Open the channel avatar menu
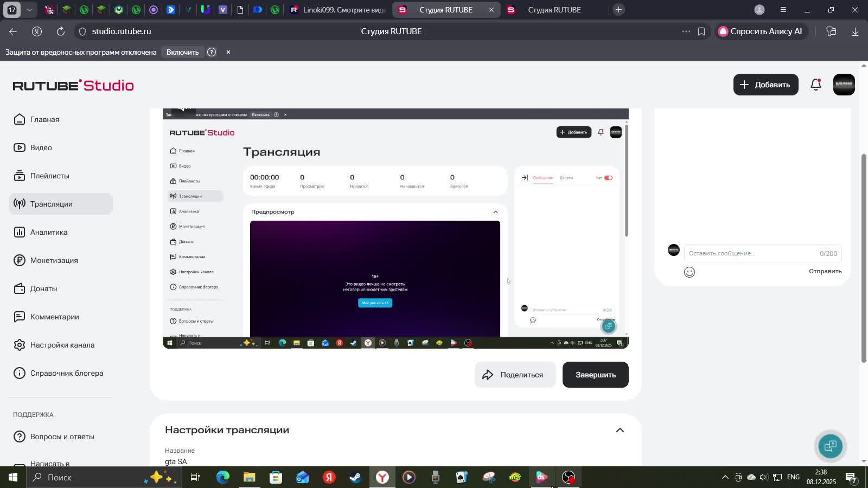 [x=844, y=85]
